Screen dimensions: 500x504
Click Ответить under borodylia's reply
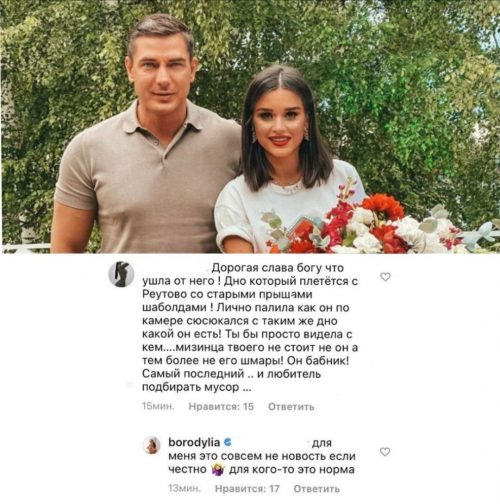316,489
